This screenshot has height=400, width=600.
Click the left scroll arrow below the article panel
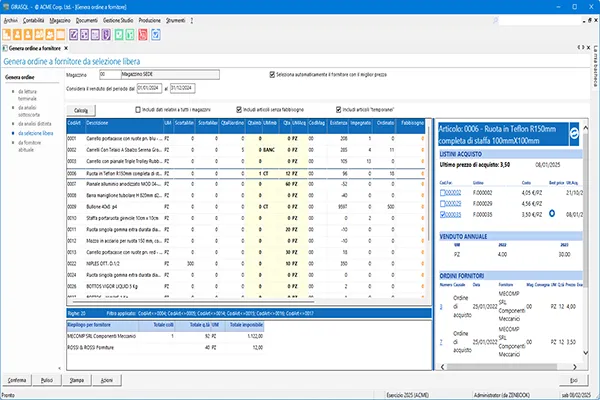tap(442, 367)
